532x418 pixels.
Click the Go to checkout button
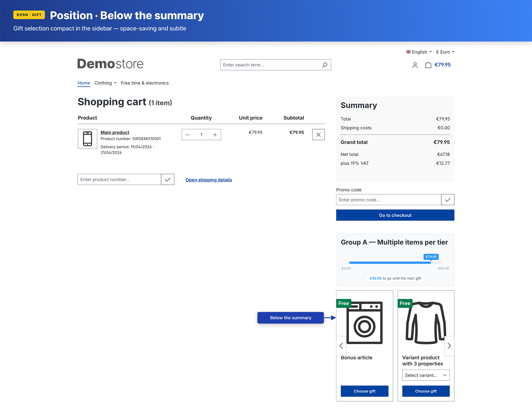tap(395, 215)
